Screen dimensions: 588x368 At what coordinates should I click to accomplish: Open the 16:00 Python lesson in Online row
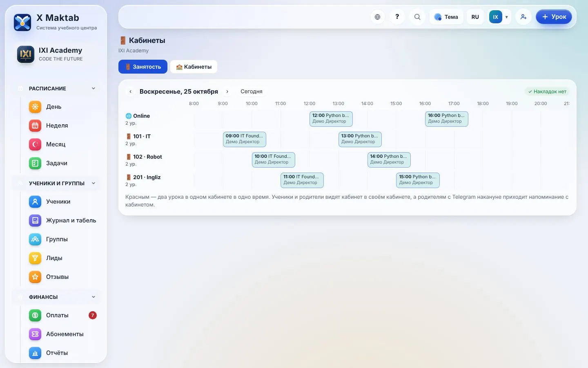click(447, 119)
